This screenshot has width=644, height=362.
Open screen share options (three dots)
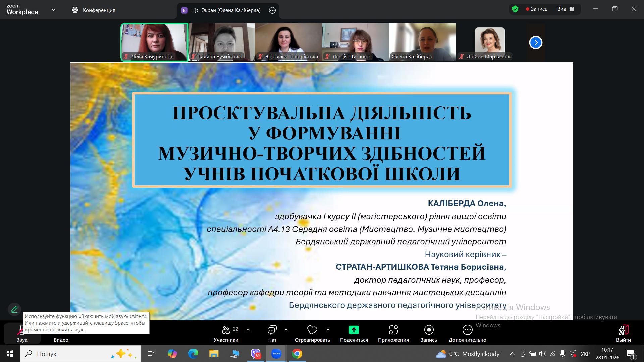coord(272,10)
